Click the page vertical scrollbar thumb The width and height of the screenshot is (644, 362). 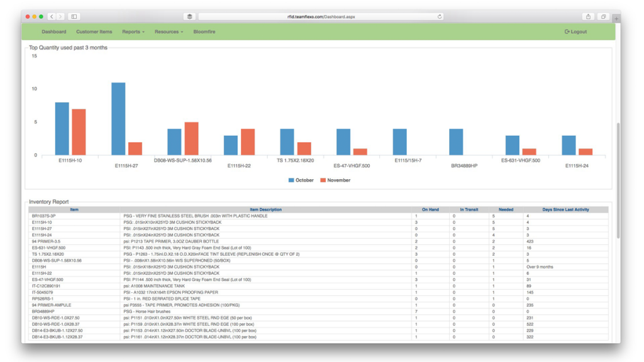(618, 180)
